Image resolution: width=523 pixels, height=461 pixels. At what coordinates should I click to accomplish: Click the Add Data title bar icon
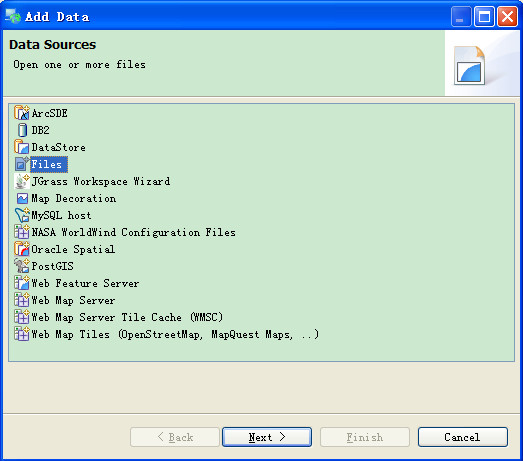point(13,16)
